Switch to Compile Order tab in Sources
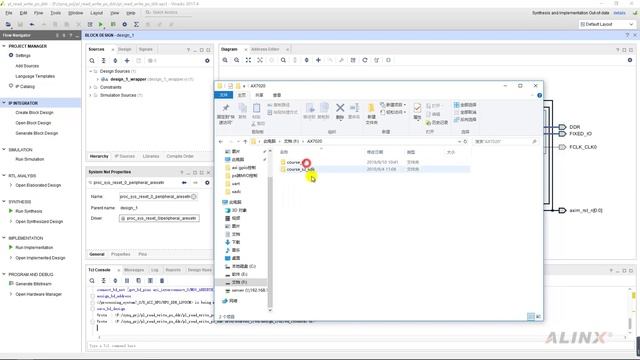Screen dimensions: 640x360 [180, 156]
